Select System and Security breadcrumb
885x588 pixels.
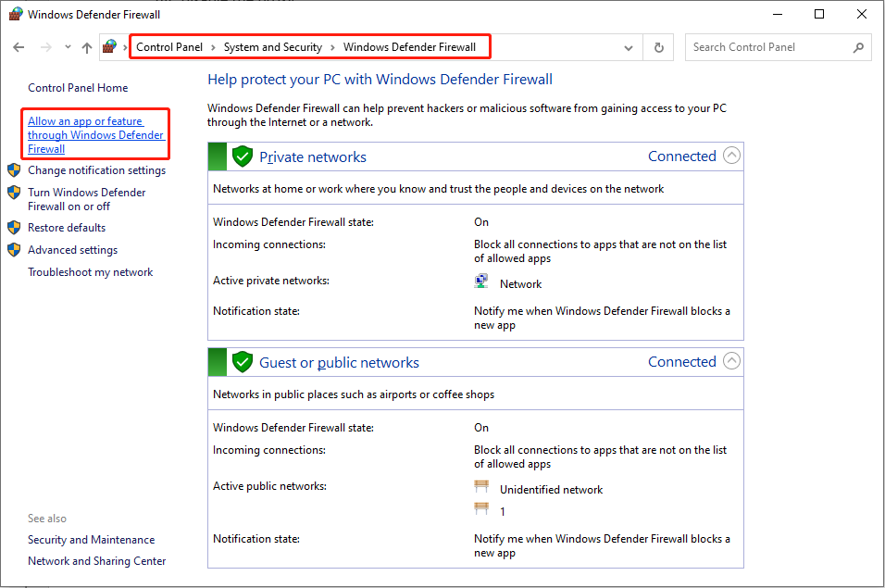272,47
